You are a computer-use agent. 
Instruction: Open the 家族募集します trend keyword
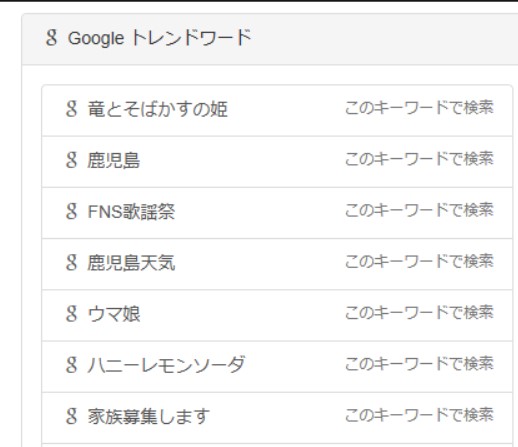149,417
